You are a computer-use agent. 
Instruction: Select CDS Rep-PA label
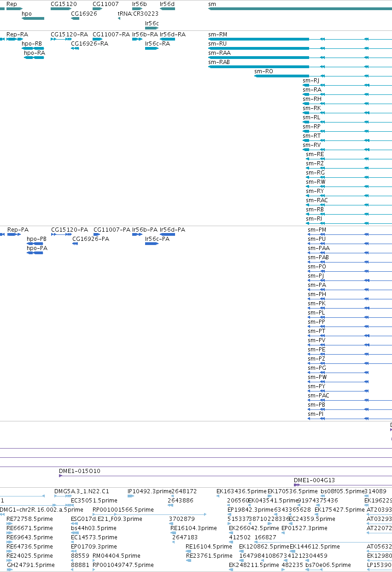pyautogui.click(x=18, y=229)
